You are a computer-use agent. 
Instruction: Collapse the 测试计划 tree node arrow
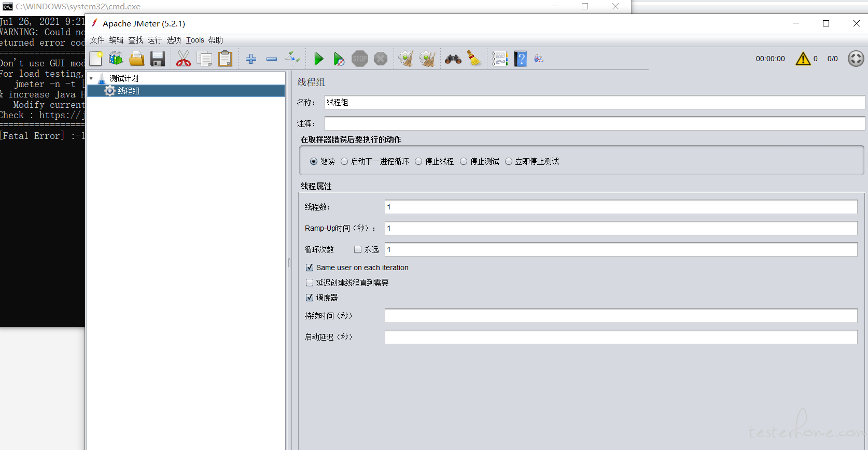[91, 78]
